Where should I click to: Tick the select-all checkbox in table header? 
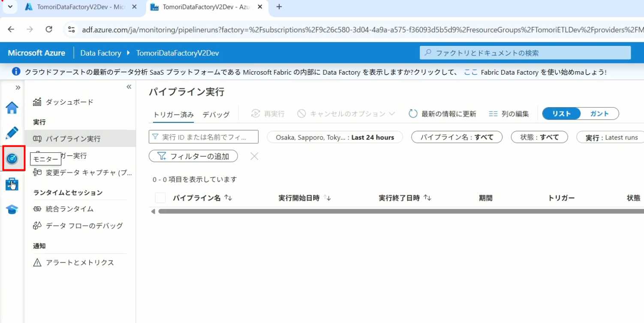[160, 198]
